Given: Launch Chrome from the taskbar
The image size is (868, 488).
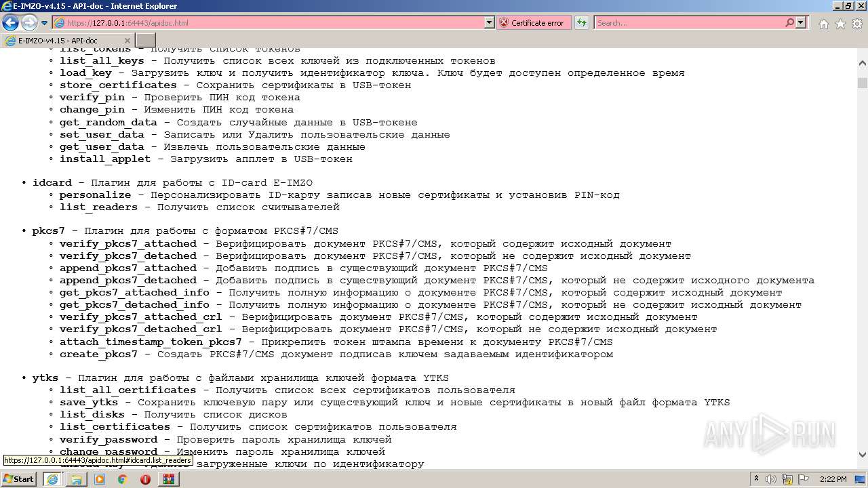Looking at the screenshot, I should [x=123, y=479].
